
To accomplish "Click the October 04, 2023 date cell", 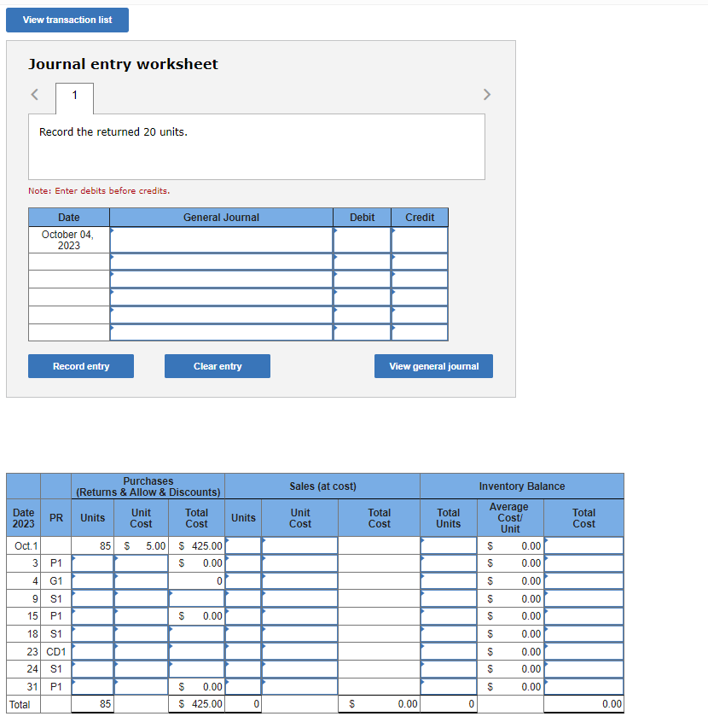I will pyautogui.click(x=68, y=240).
